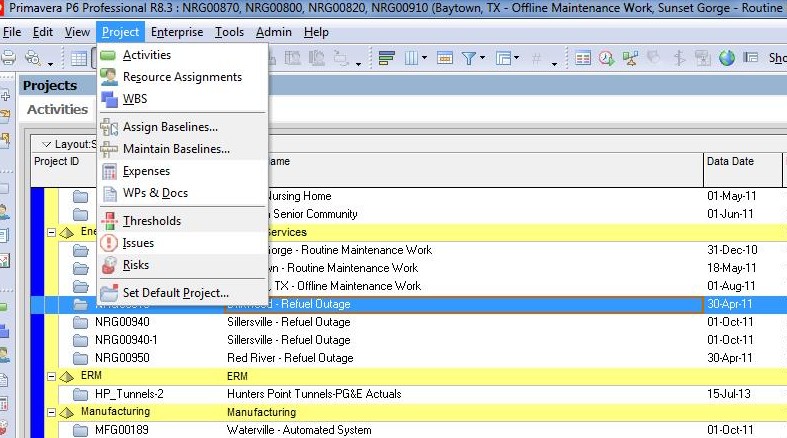Click the table layout toolbar icon
This screenshot has height=438, width=787.
tap(79, 59)
